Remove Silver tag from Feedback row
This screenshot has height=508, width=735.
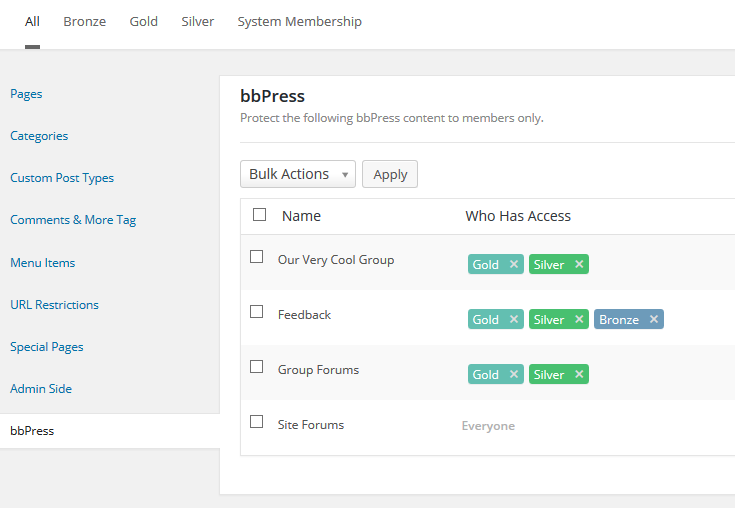(579, 319)
